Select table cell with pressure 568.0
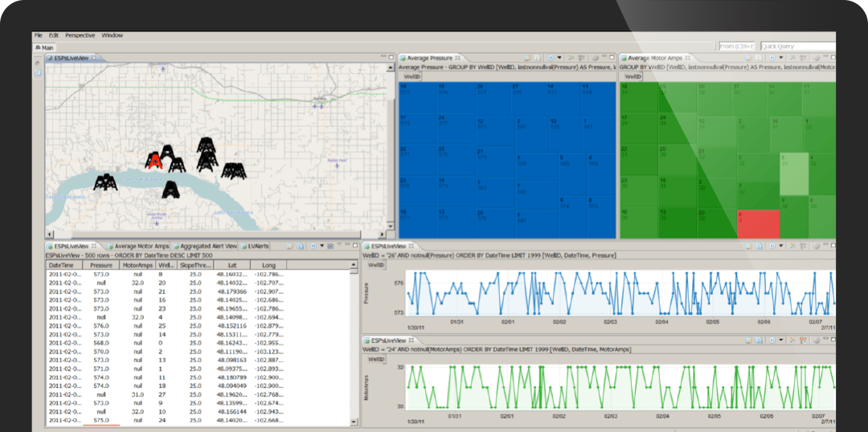Image resolution: width=868 pixels, height=432 pixels. [x=101, y=343]
